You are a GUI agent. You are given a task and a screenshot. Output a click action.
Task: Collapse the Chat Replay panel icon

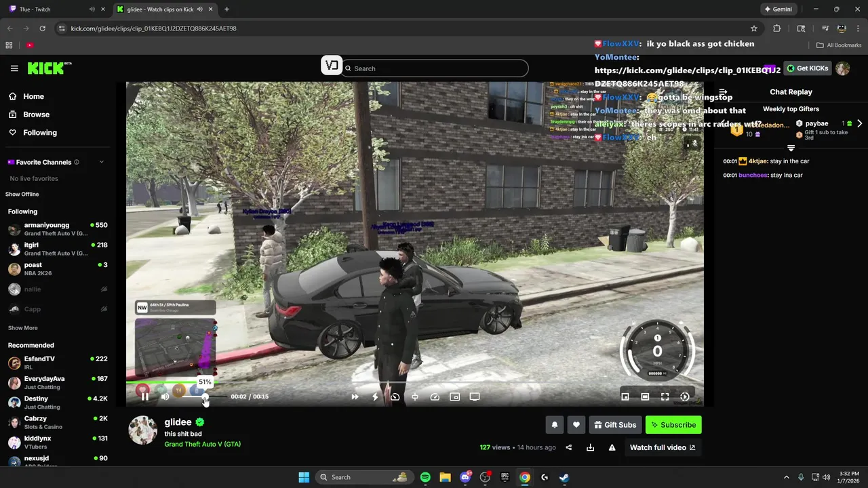click(x=723, y=92)
